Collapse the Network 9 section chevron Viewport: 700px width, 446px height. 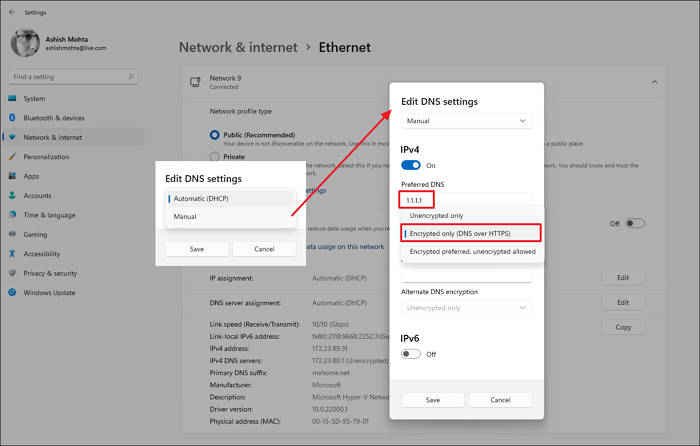pyautogui.click(x=654, y=82)
